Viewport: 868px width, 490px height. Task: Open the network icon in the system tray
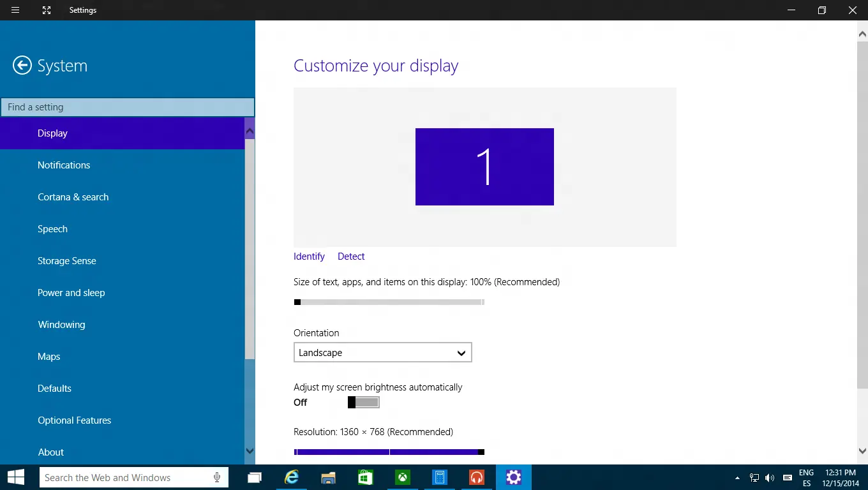[754, 477]
